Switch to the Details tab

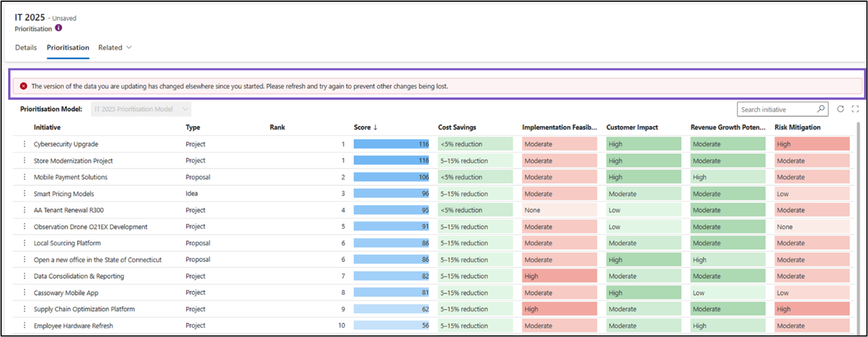[x=26, y=48]
